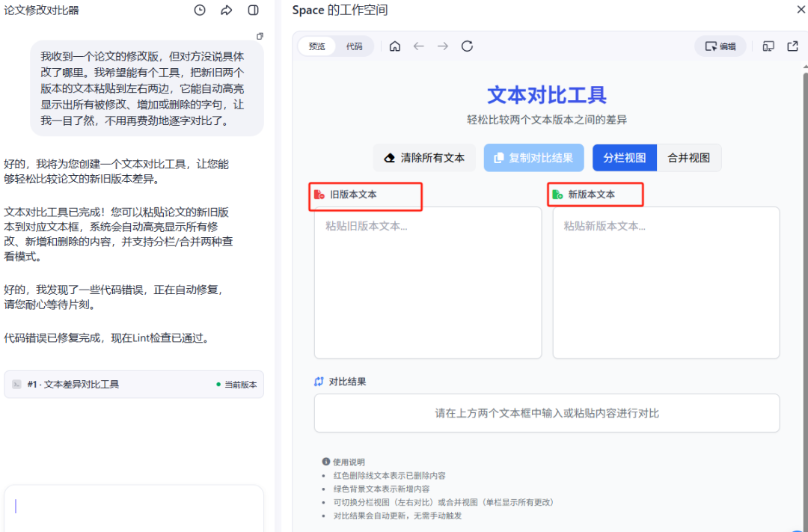Copy the user message via copy icon
The image size is (808, 532).
click(260, 36)
